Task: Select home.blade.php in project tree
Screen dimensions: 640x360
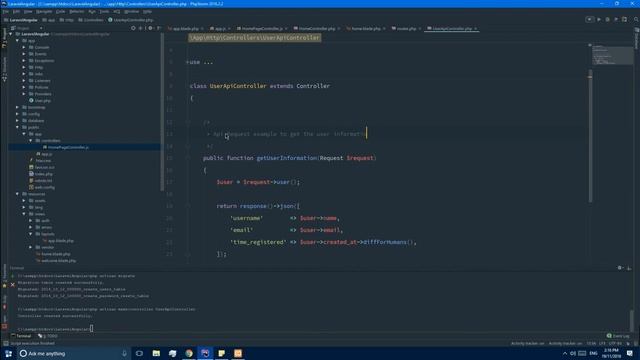Action: pyautogui.click(x=53, y=254)
